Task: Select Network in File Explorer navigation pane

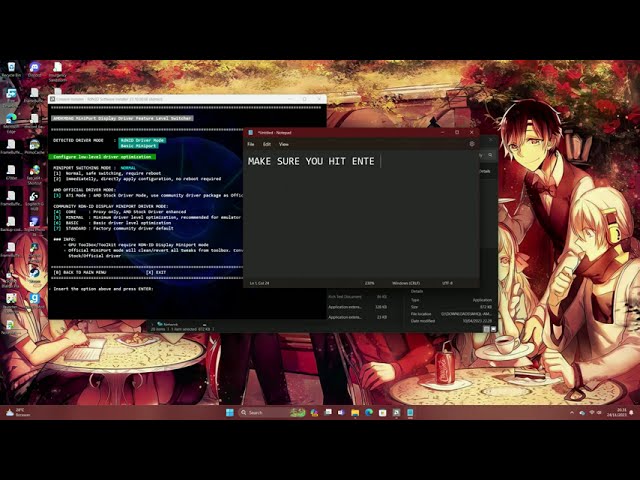Action: click(168, 324)
